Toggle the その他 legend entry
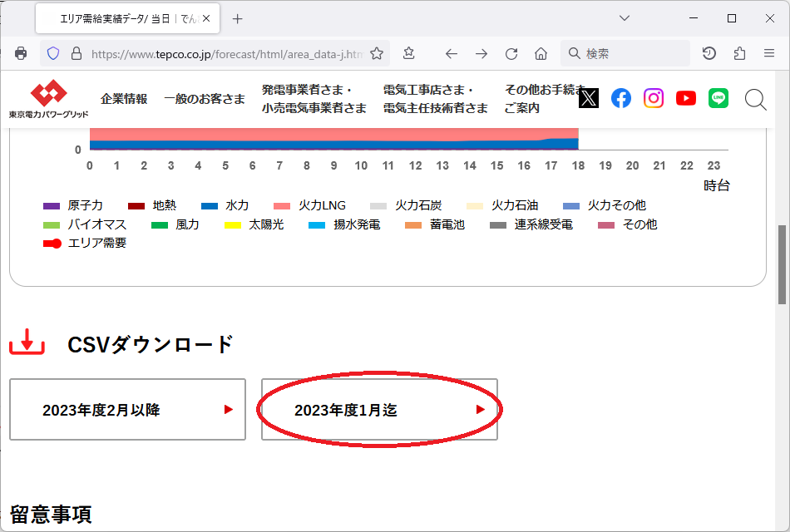The height and width of the screenshot is (532, 790). [x=628, y=224]
